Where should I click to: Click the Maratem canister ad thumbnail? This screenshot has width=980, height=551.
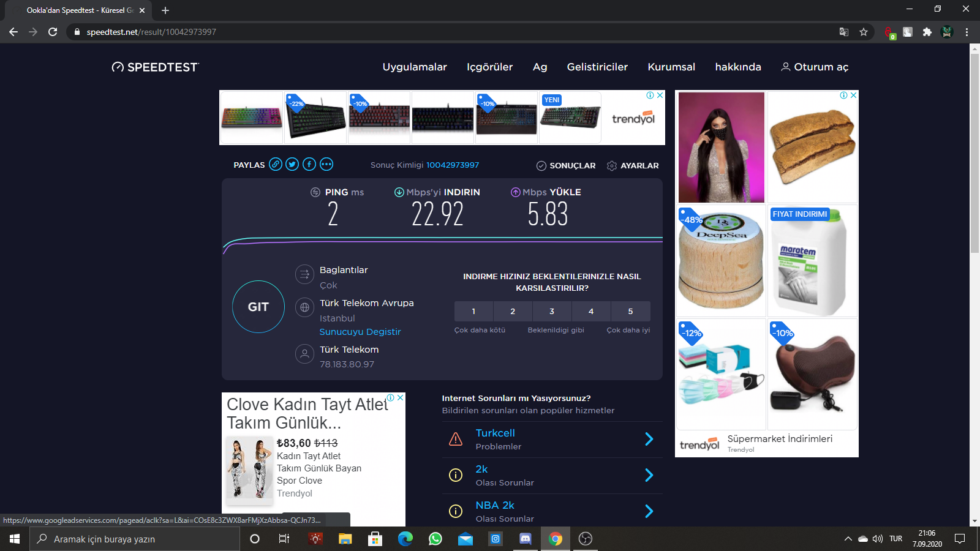coord(812,261)
